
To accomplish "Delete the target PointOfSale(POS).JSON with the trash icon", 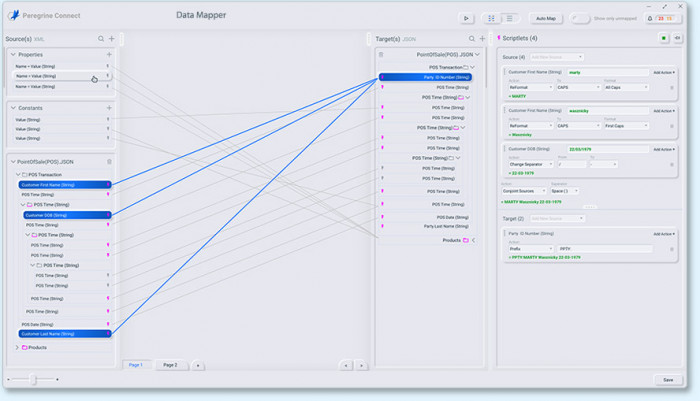I will pyautogui.click(x=381, y=54).
